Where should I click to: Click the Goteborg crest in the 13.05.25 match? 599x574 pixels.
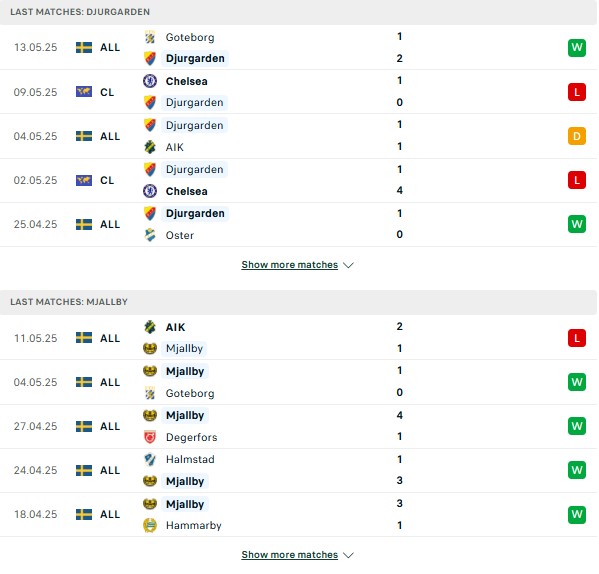click(150, 37)
